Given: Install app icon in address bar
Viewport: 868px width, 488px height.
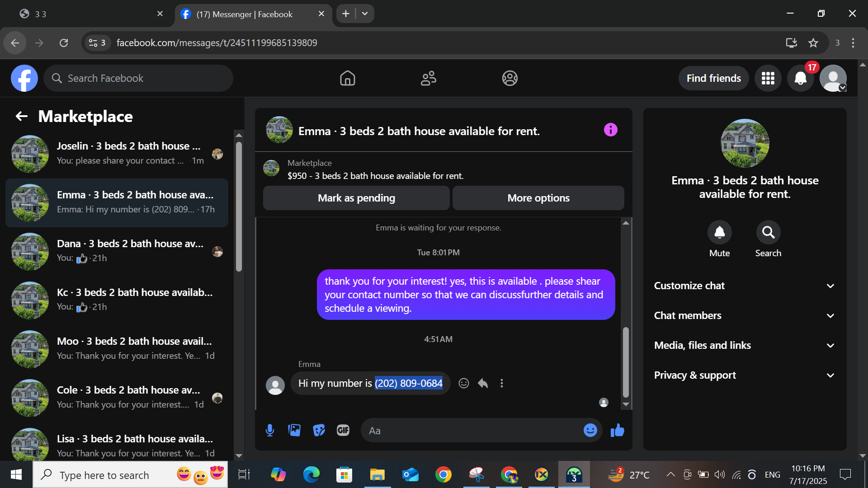Looking at the screenshot, I should tap(791, 43).
